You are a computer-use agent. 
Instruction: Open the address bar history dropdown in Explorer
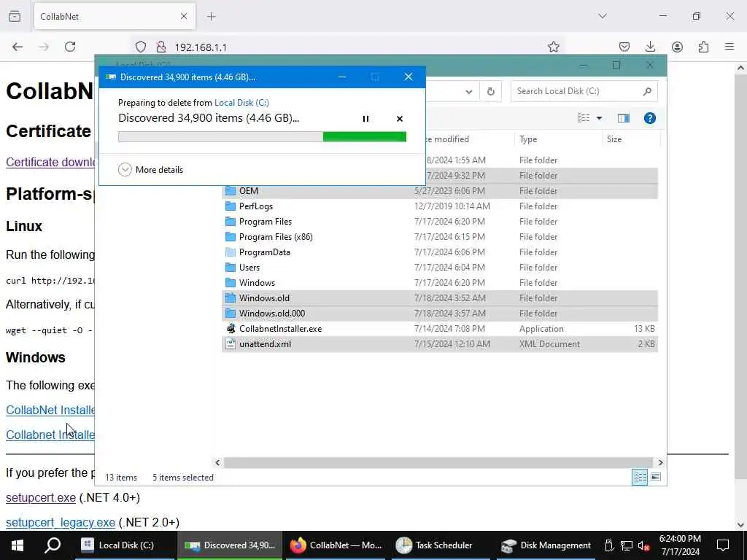(x=469, y=91)
